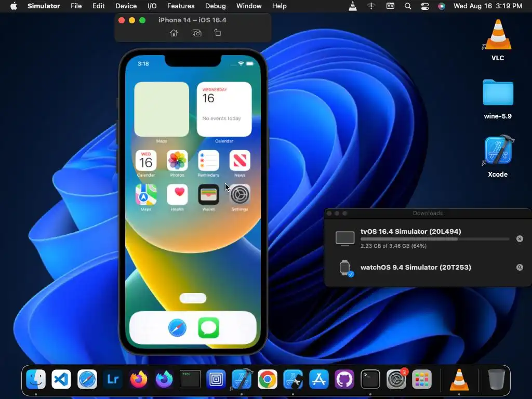Open the Trash in the Dock
This screenshot has width=532, height=399.
click(x=496, y=379)
